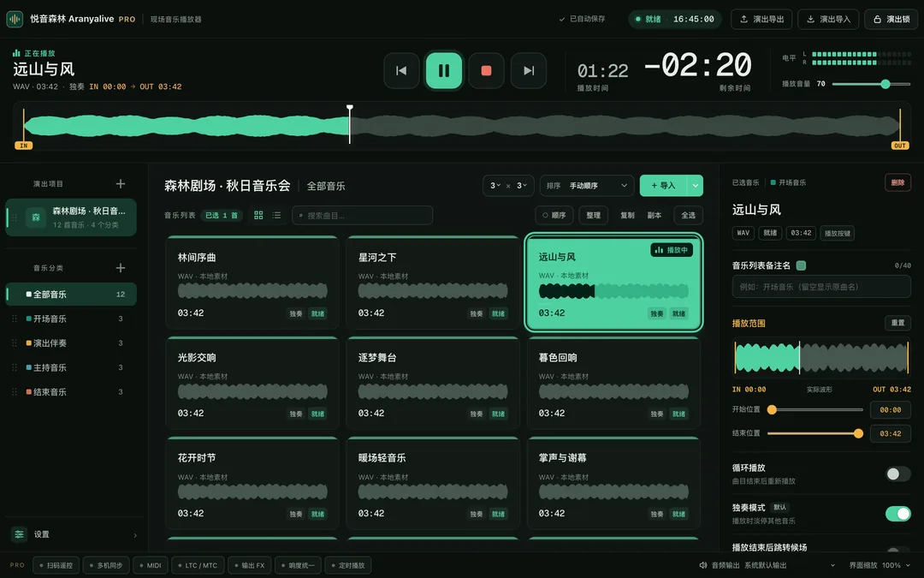The width and height of the screenshot is (924, 578).
Task: Click 重置 button for 播放范围
Action: click(x=897, y=323)
